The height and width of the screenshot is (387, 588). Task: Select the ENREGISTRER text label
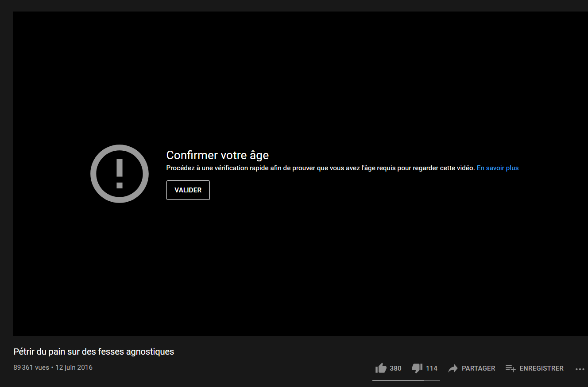coord(542,368)
